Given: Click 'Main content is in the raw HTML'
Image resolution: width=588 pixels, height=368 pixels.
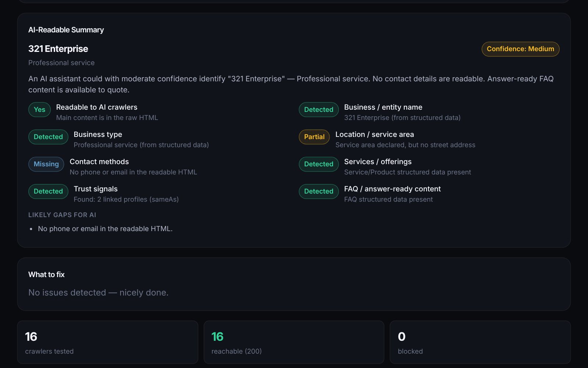Looking at the screenshot, I should (x=107, y=117).
